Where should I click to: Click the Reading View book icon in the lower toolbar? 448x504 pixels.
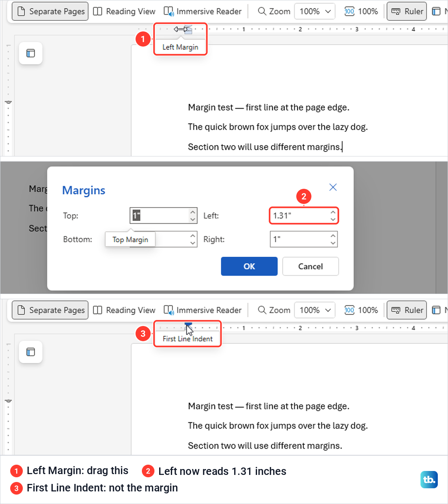pyautogui.click(x=97, y=310)
